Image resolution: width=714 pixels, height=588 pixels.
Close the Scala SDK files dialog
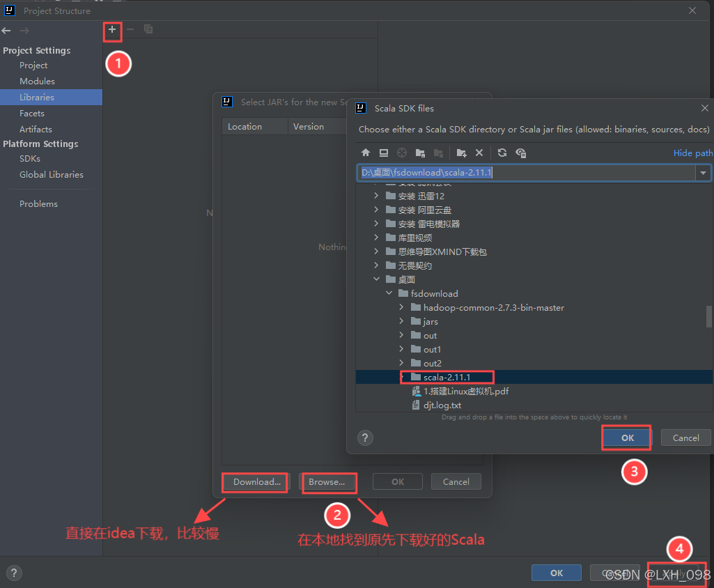pos(704,108)
